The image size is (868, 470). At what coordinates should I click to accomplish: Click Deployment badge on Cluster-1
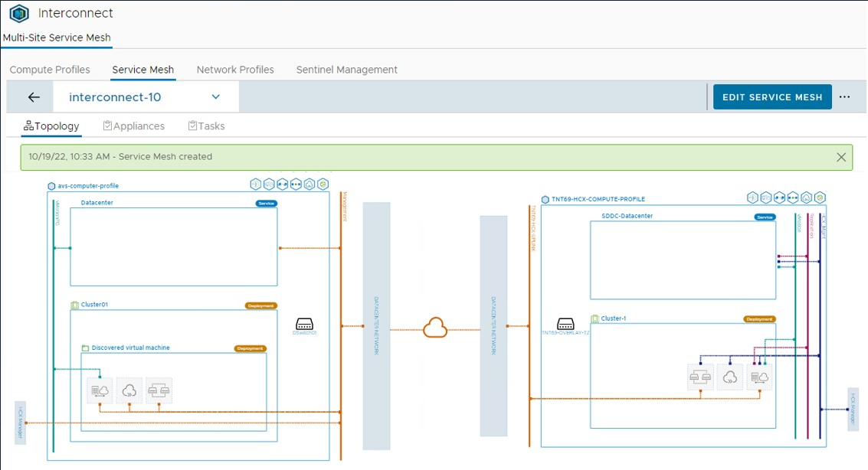click(x=759, y=319)
